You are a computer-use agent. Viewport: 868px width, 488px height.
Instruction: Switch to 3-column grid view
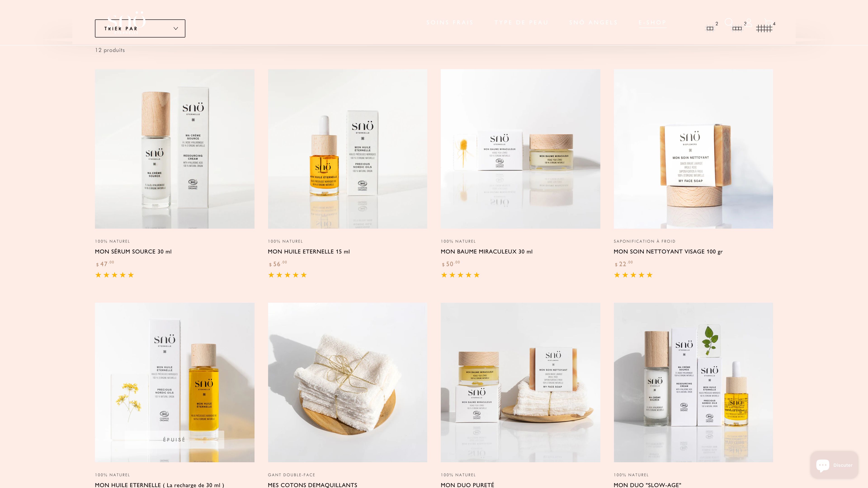(737, 29)
